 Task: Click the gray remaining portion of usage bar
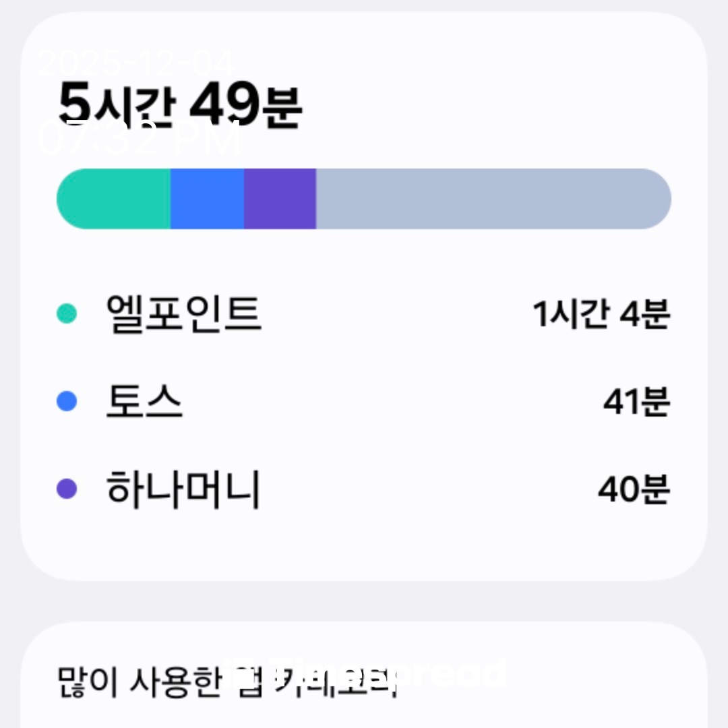pos(492,199)
